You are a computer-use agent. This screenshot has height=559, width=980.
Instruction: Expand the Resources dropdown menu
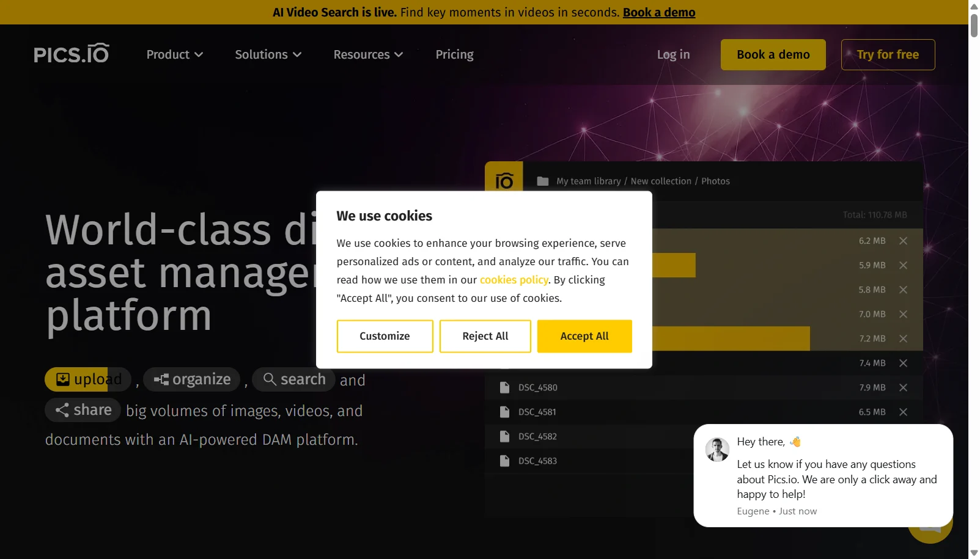[368, 54]
